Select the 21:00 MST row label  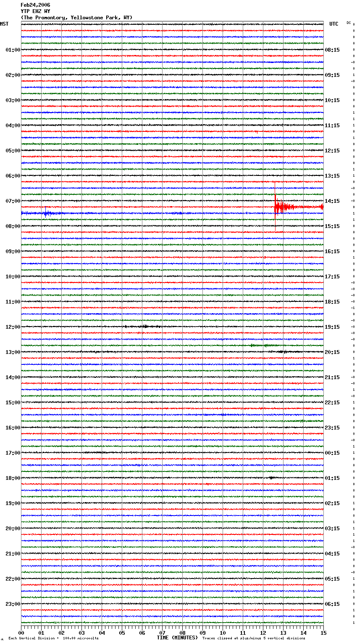coord(13,554)
